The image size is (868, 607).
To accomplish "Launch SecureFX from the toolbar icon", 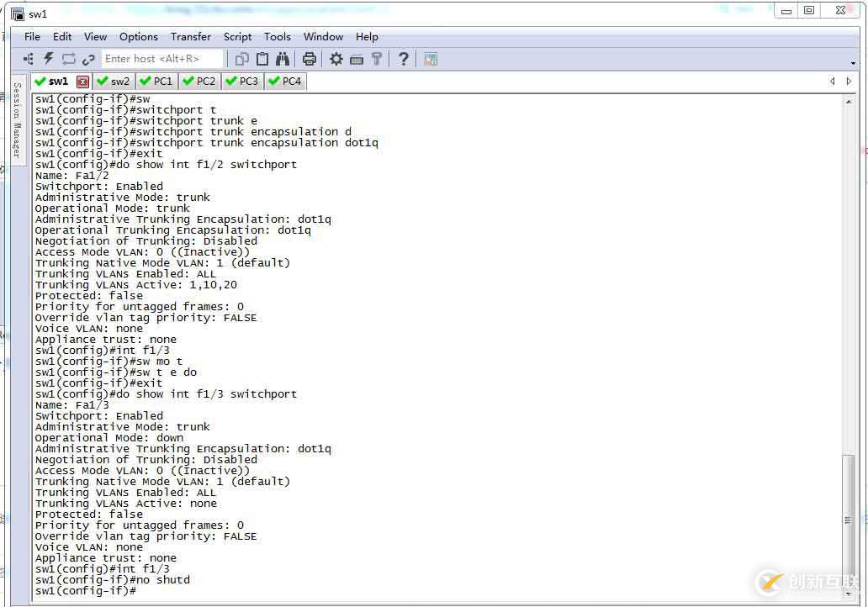I will (x=431, y=59).
